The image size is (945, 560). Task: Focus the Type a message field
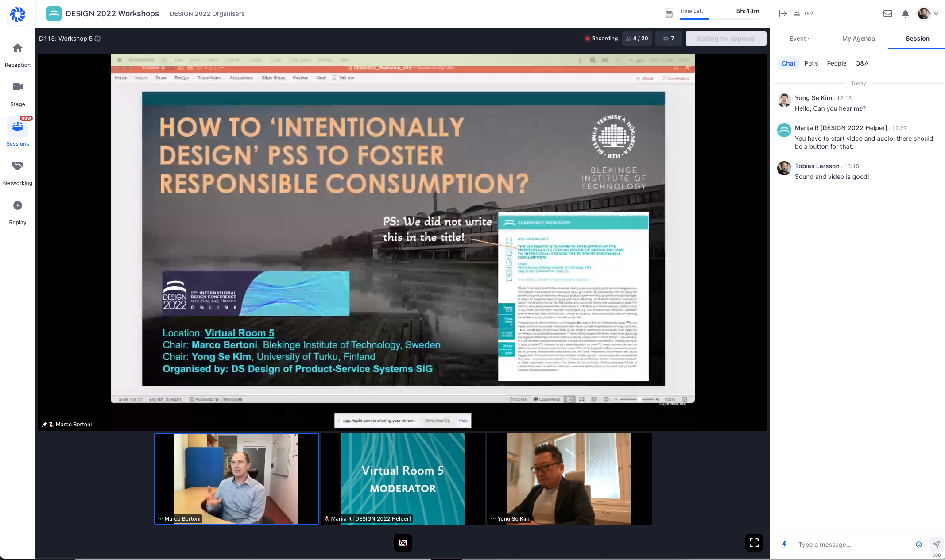pyautogui.click(x=852, y=545)
